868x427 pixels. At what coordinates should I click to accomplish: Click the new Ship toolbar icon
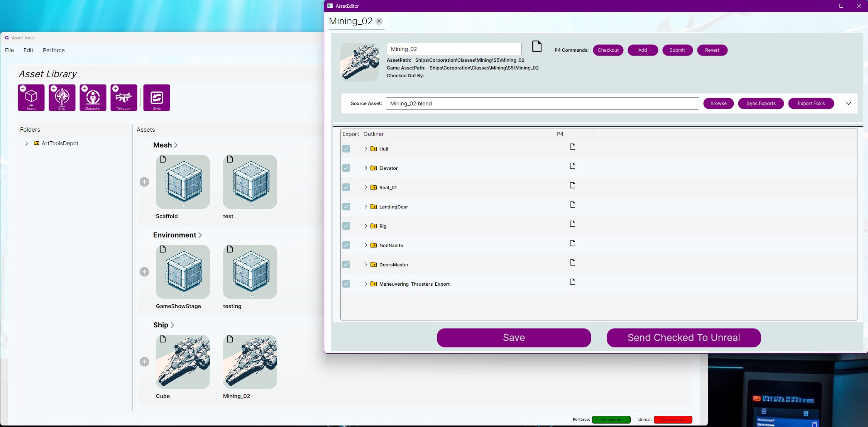click(62, 97)
